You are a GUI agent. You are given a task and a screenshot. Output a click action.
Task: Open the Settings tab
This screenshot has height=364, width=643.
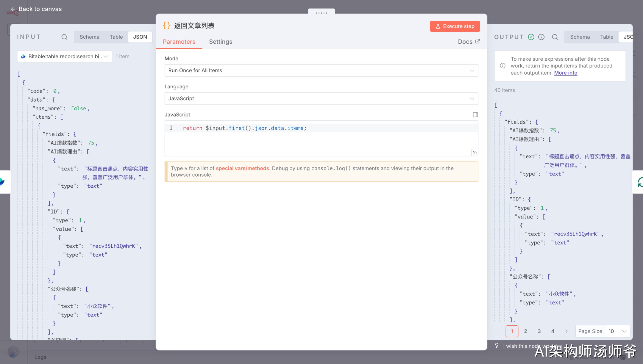click(221, 42)
